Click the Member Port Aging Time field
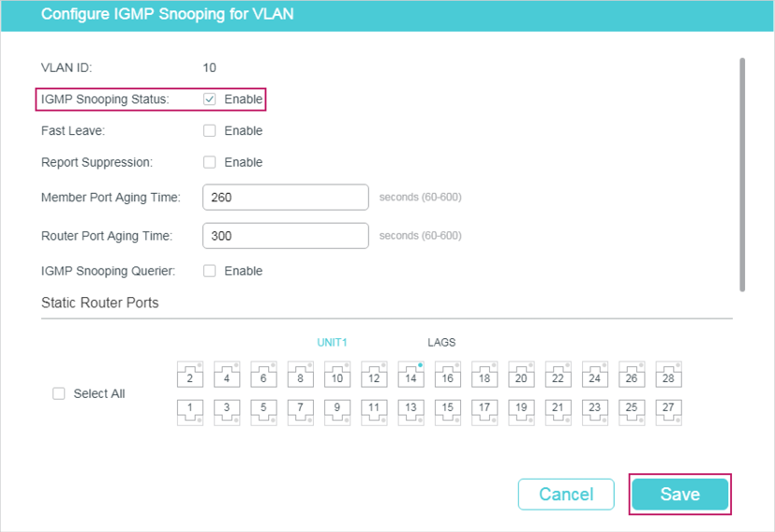Screen dimensions: 775x532 pyautogui.click(x=285, y=198)
